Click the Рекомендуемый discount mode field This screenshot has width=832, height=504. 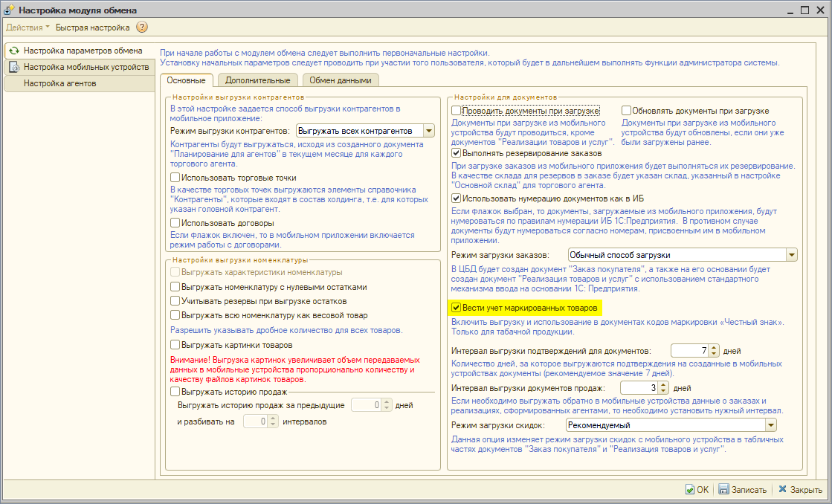pyautogui.click(x=665, y=425)
